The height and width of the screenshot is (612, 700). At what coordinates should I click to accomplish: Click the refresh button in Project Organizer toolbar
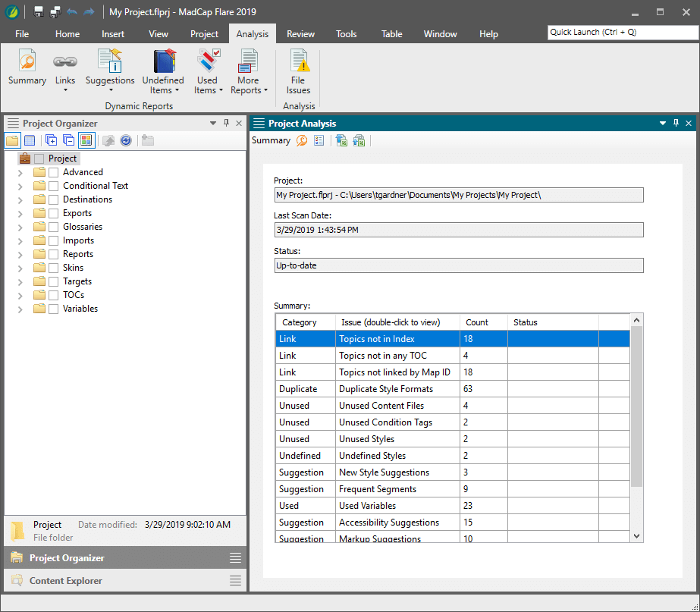click(126, 140)
